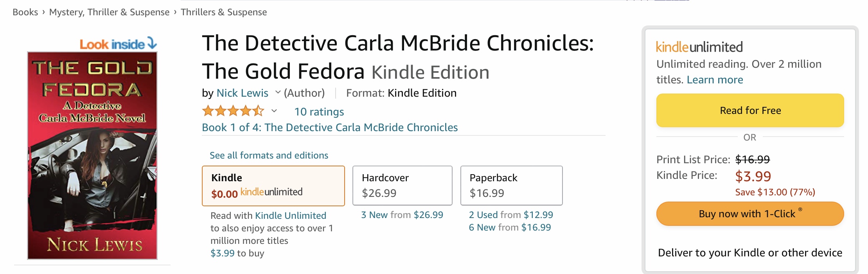Open the Kindle Unlimited Learn more link
Viewport: 868px width, 274px height.
[x=715, y=80]
